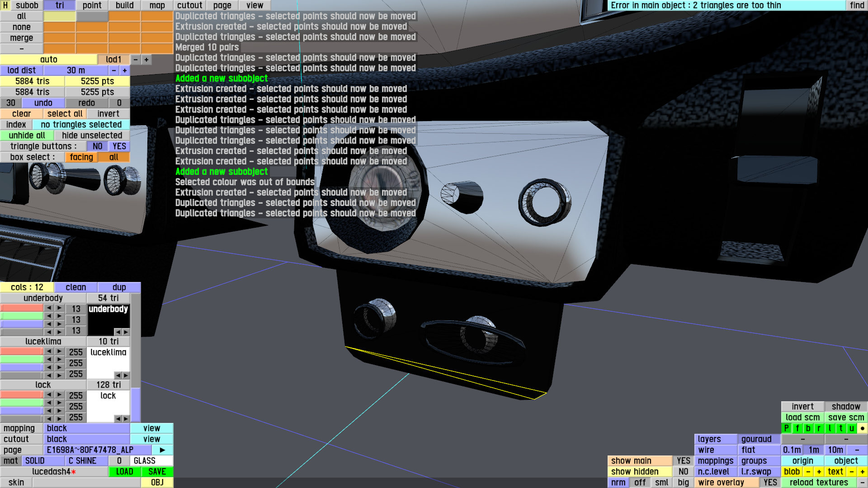
Task: Click the perspective view 'P' button
Action: pos(786,428)
